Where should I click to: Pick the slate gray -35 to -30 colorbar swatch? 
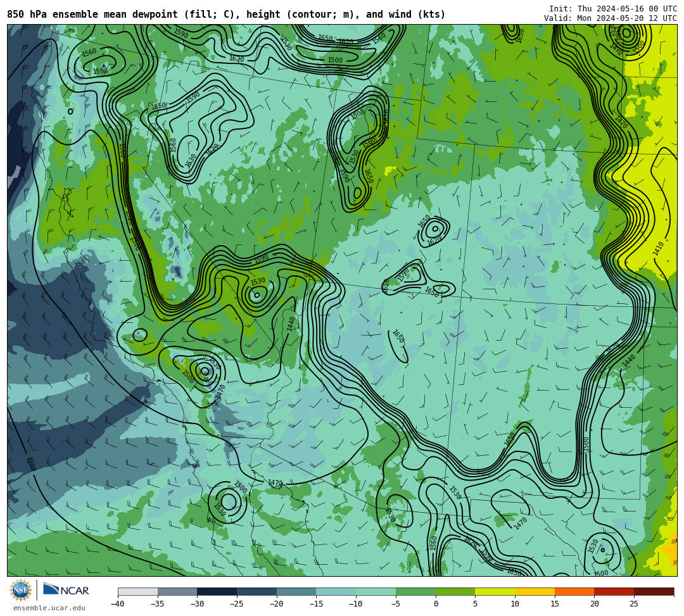coord(177,591)
